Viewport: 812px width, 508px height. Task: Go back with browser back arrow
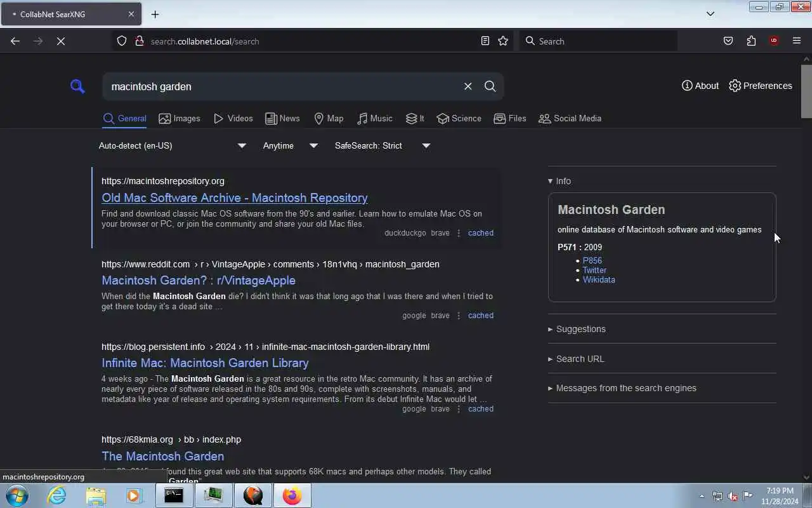[15, 41]
